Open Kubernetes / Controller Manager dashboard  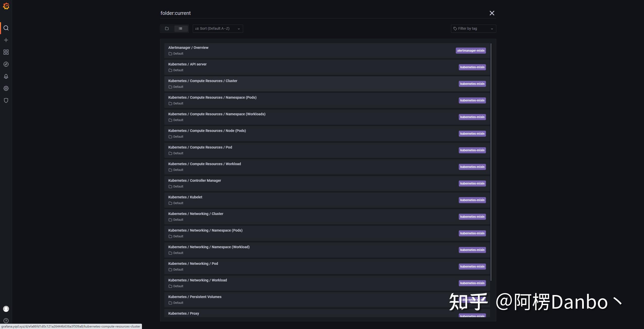[x=327, y=184]
